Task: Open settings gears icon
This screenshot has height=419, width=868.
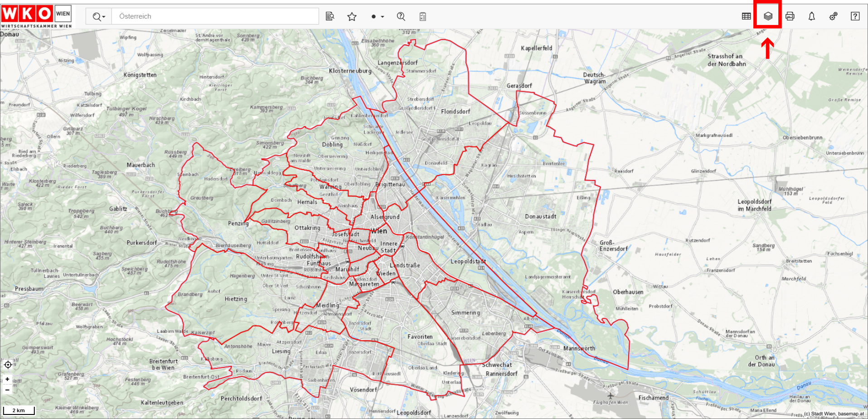Action: point(833,16)
